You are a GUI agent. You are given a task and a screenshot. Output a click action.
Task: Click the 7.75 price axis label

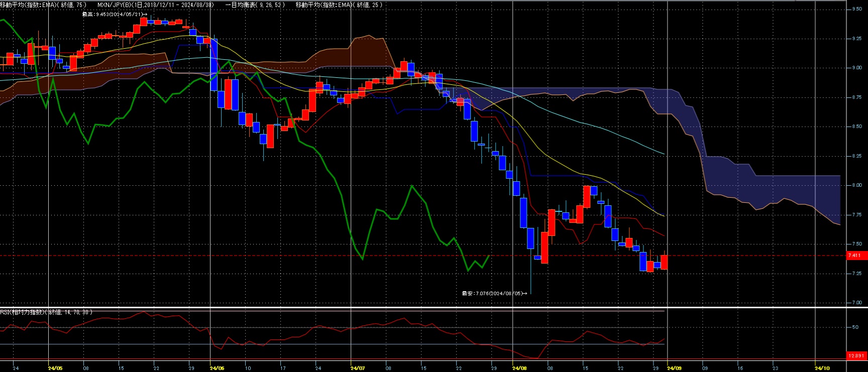point(856,215)
